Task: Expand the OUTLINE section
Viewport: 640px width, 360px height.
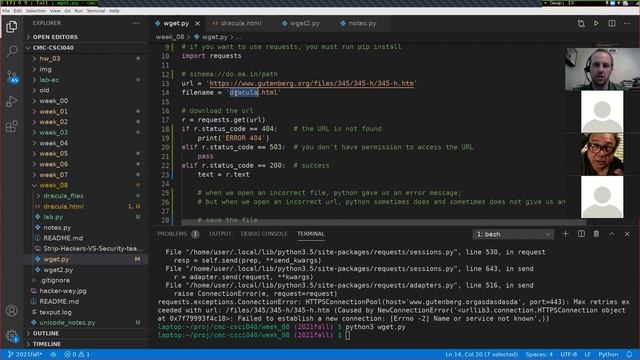Action: click(46, 333)
